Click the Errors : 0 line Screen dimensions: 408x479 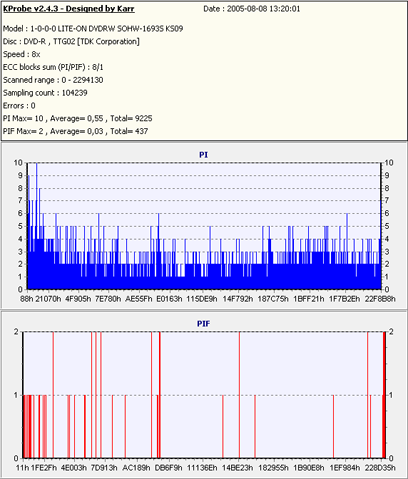[x=19, y=106]
